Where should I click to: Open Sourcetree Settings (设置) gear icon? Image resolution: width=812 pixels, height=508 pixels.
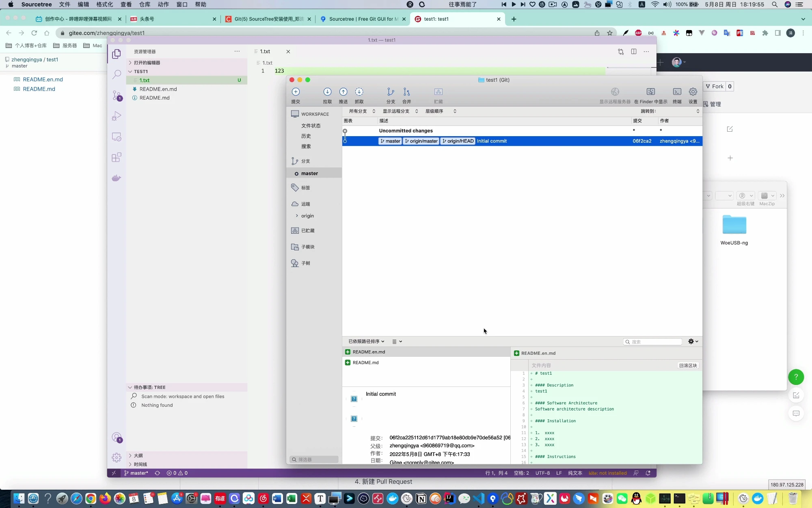693,92
